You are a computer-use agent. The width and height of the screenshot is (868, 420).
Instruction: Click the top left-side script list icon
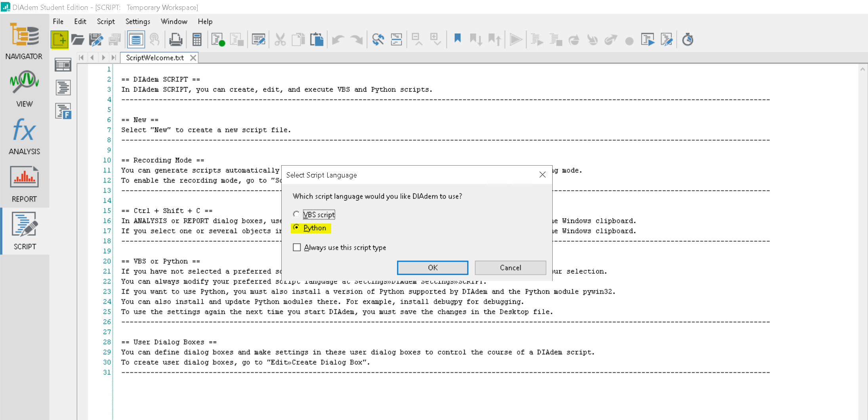click(x=63, y=65)
